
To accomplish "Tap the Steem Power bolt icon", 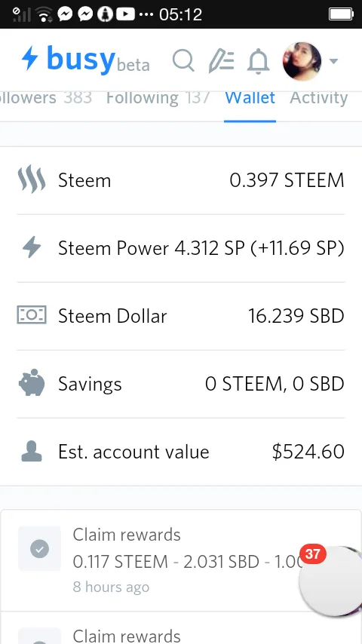I will tap(32, 248).
